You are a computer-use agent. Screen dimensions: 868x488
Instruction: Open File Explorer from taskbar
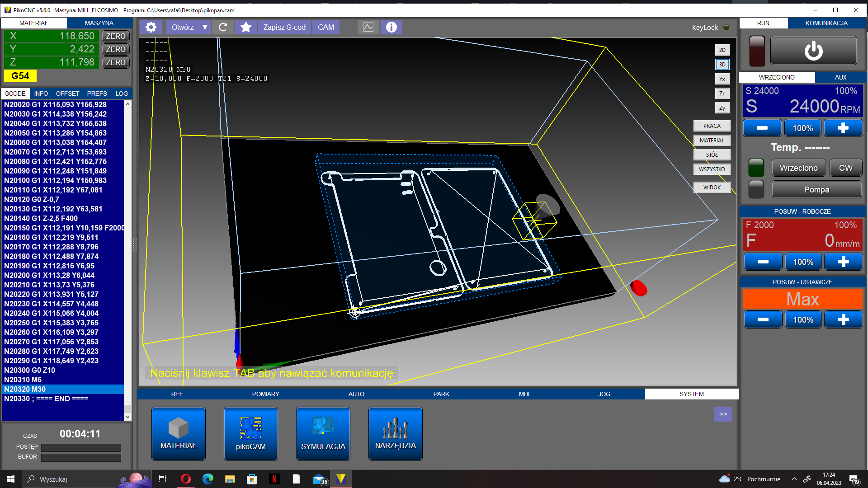point(230,479)
